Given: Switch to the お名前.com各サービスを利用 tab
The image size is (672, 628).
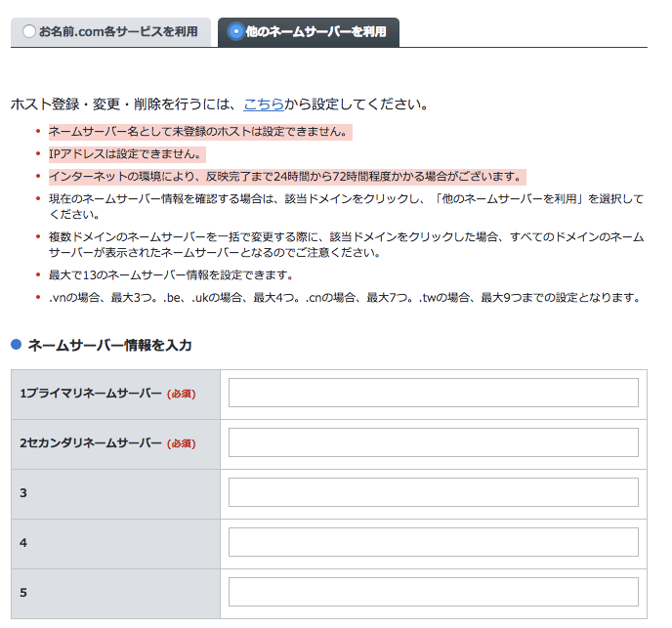Looking at the screenshot, I should click(111, 32).
